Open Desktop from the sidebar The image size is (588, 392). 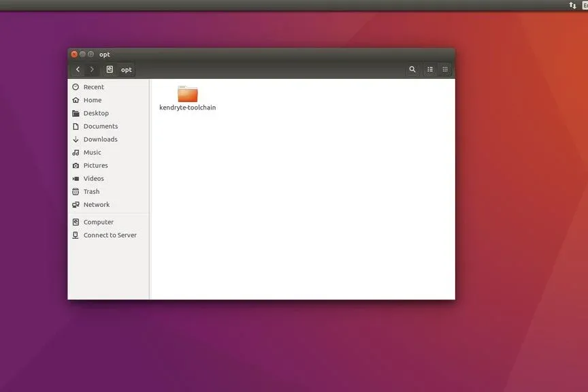(108, 113)
